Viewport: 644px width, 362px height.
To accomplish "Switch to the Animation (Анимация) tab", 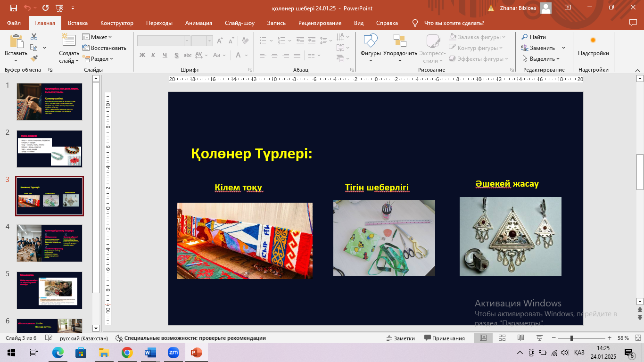I will coord(198,23).
